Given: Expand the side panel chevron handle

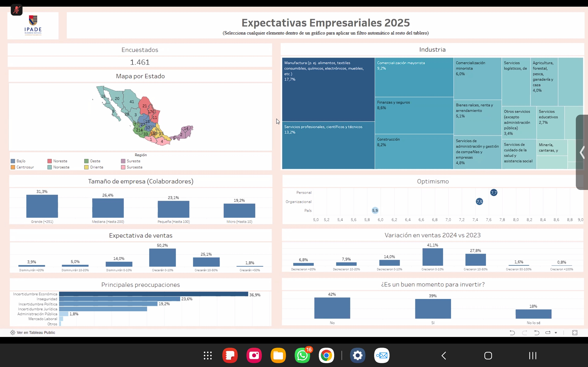Looking at the screenshot, I should click(582, 153).
